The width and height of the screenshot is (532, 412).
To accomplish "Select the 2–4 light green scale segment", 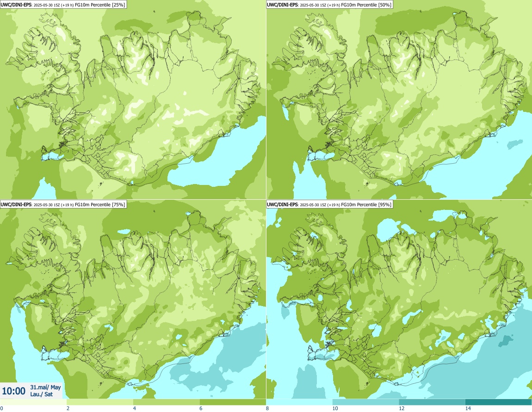I will pos(100,402).
